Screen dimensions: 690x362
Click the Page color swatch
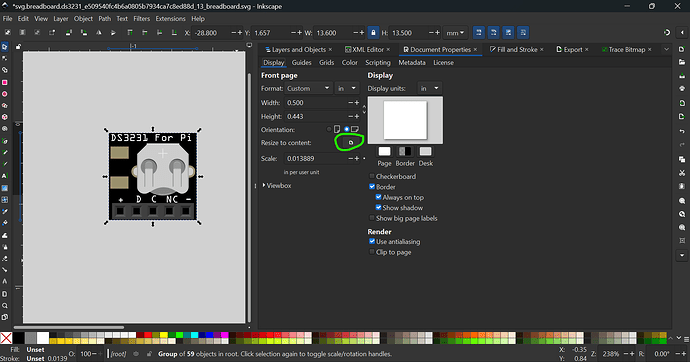tap(384, 151)
